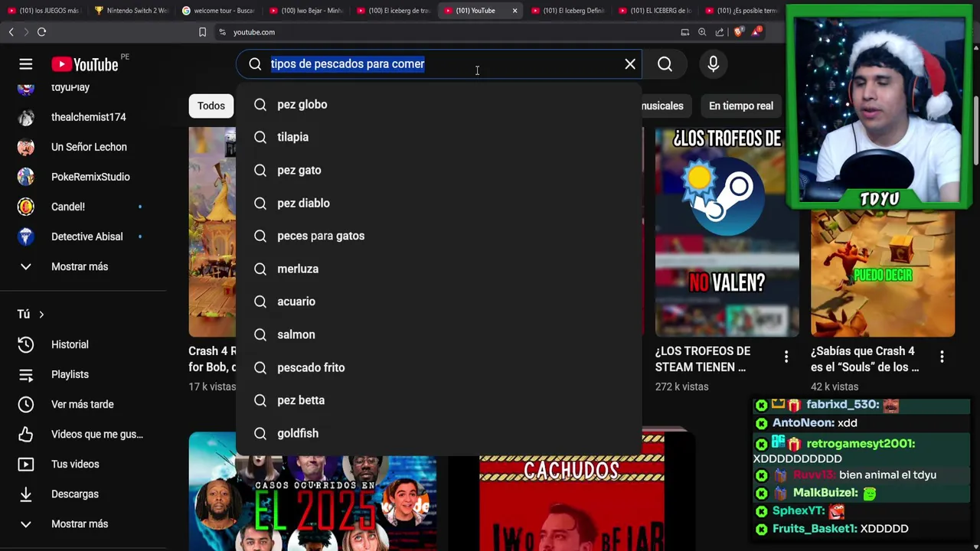The width and height of the screenshot is (980, 551).
Task: Open the Brave shields lion icon
Action: coord(737,32)
